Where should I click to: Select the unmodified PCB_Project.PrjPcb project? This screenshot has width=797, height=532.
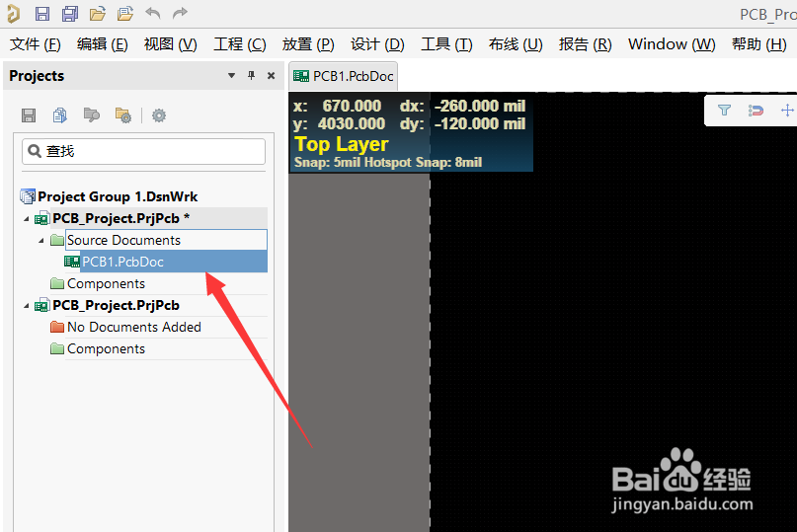click(116, 305)
